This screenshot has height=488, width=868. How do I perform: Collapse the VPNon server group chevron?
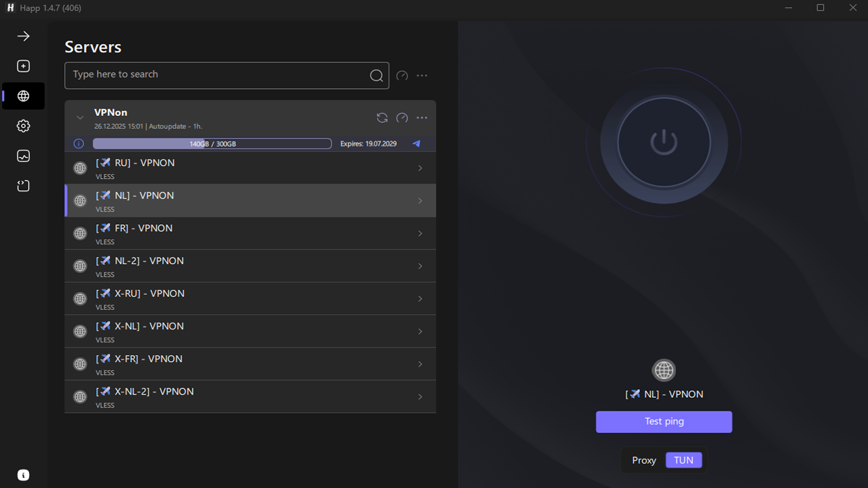click(79, 117)
